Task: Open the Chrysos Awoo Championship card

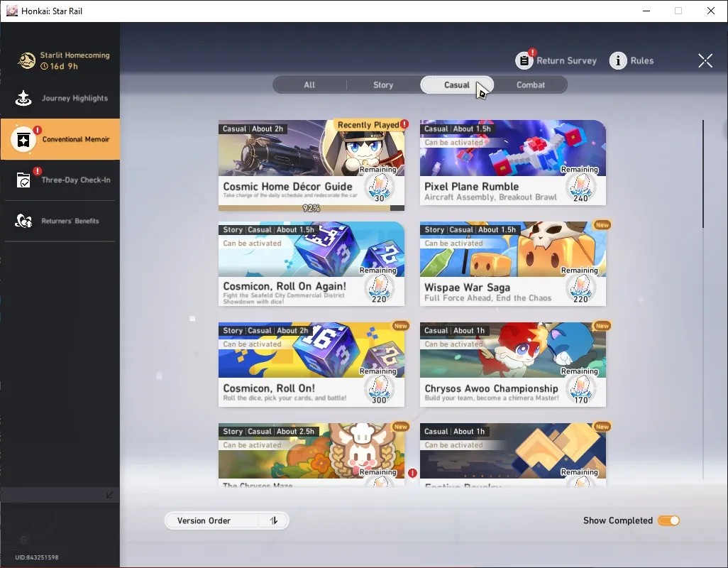Action: [x=513, y=364]
